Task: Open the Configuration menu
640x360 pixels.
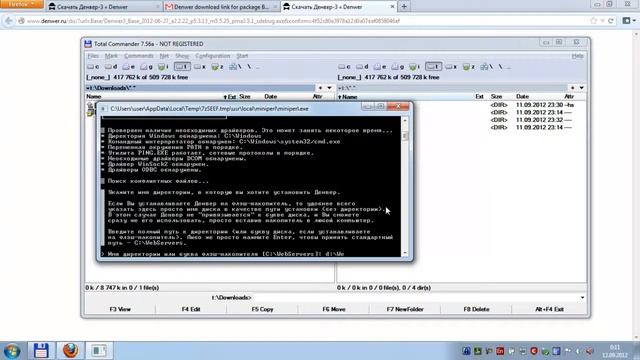Action: click(213, 56)
